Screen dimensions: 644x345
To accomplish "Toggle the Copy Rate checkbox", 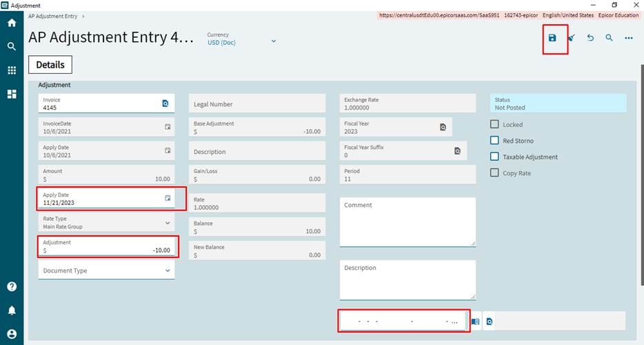I will [494, 172].
